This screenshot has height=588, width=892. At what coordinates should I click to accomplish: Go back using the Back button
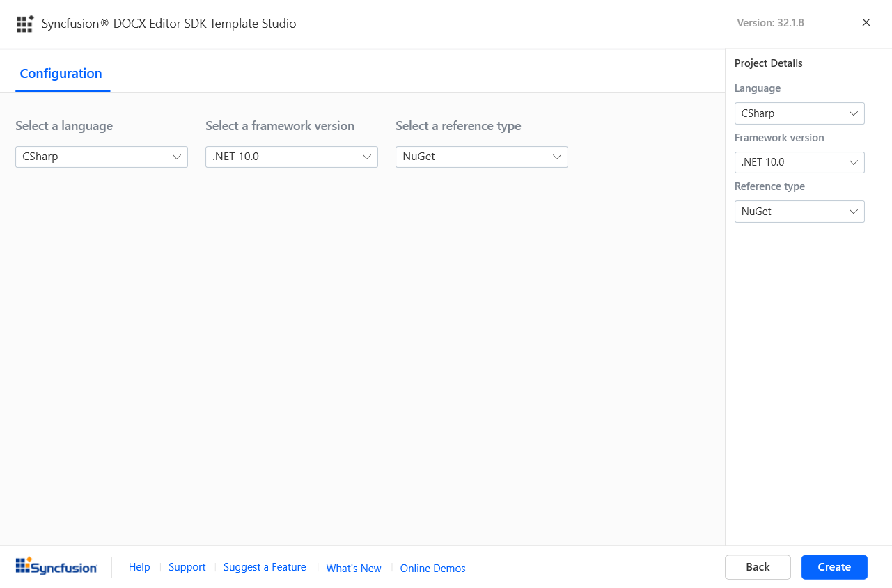tap(758, 567)
